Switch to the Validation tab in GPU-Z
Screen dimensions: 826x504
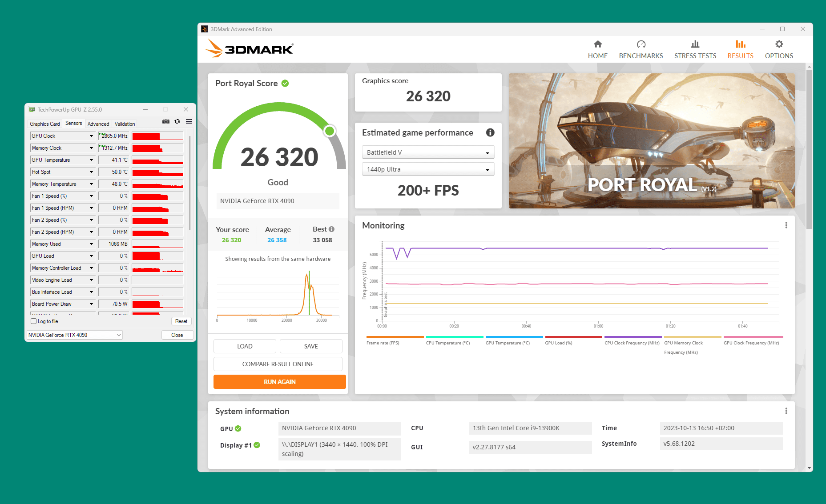pos(125,124)
